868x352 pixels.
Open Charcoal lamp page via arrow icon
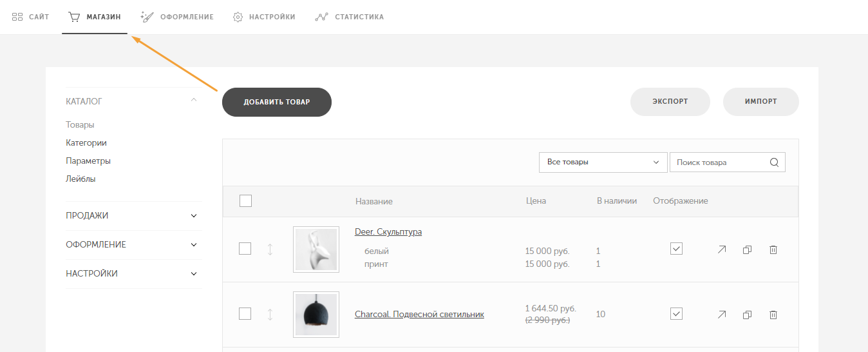pyautogui.click(x=721, y=315)
